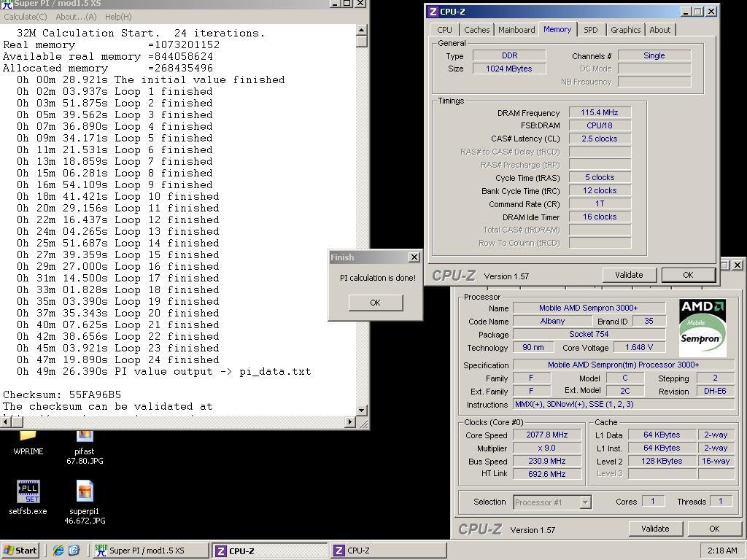Expand the Processor #1 selection dropdown
This screenshot has height=560, width=747.
[586, 502]
